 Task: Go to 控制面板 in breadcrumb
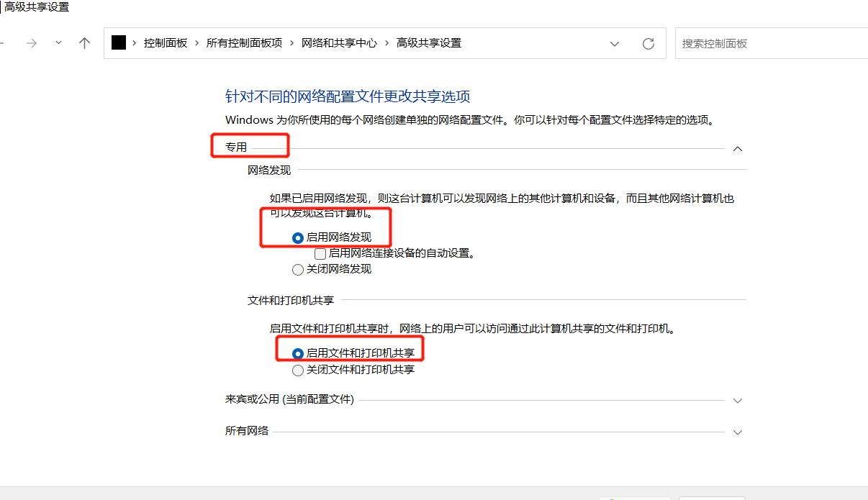166,43
